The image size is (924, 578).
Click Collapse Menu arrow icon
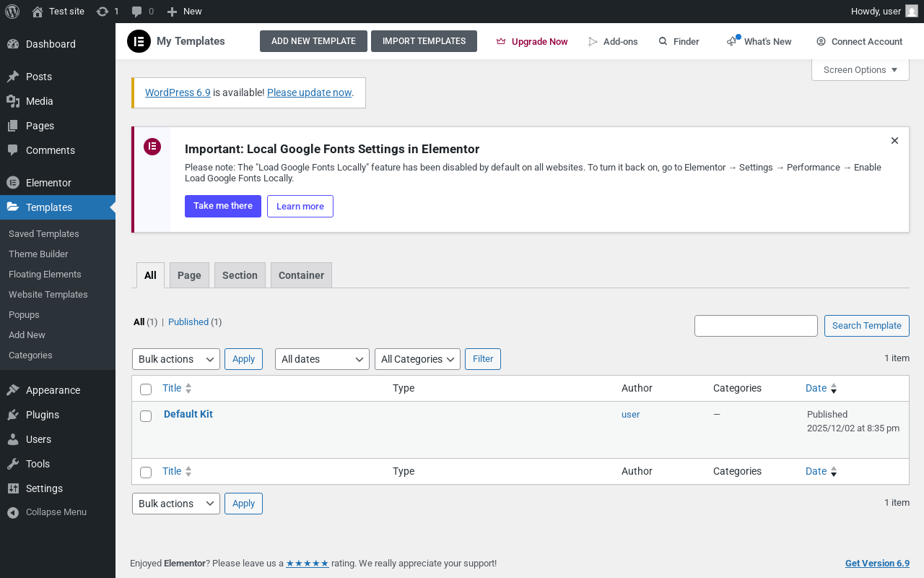[x=13, y=512]
